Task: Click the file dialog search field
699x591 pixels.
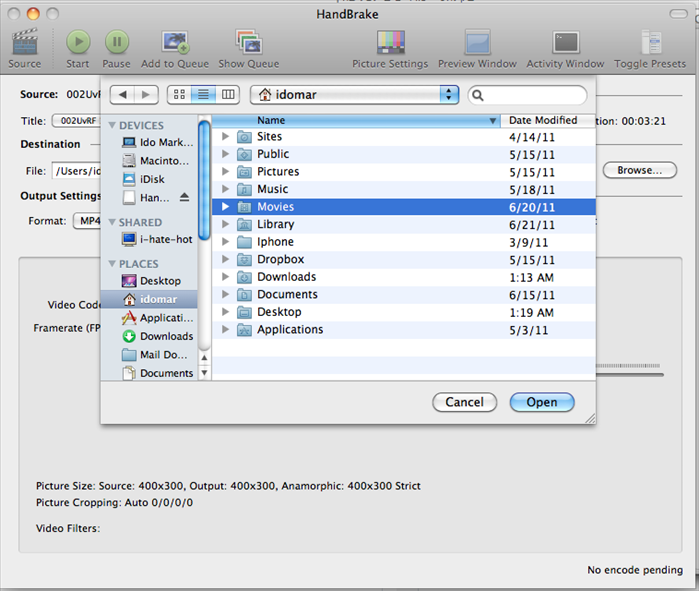Action: coord(527,95)
